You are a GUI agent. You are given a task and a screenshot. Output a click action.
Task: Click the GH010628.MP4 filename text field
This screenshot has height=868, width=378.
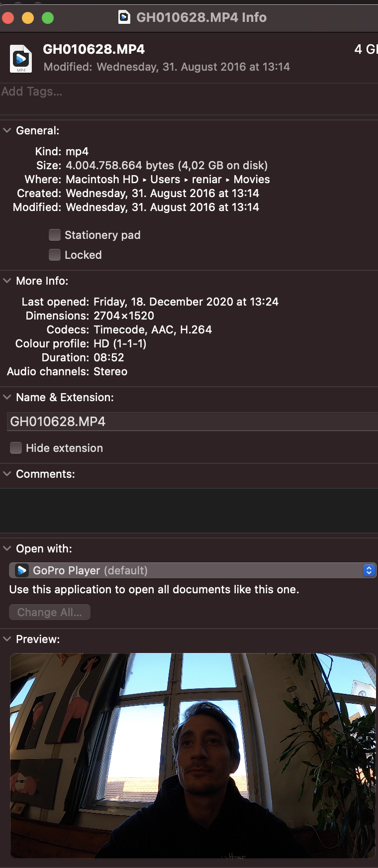(x=192, y=422)
